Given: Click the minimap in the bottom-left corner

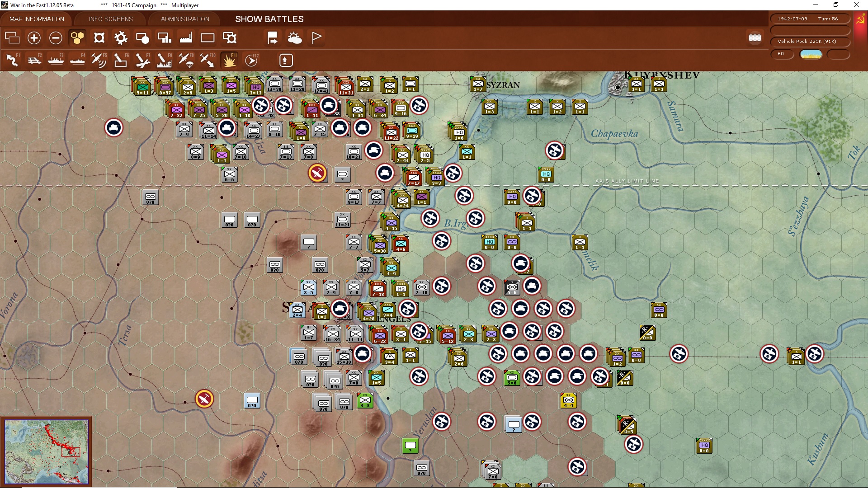Looking at the screenshot, I should pos(46,451).
